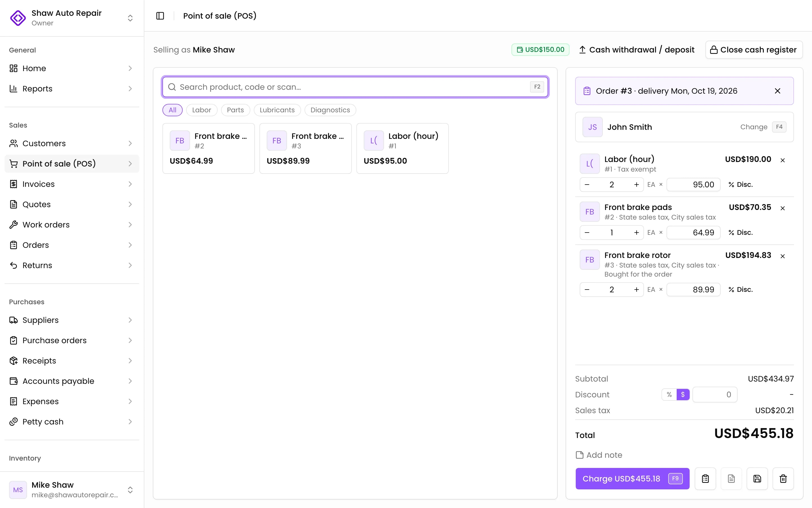
Task: Click the trash icon to clear sale
Action: pos(783,478)
